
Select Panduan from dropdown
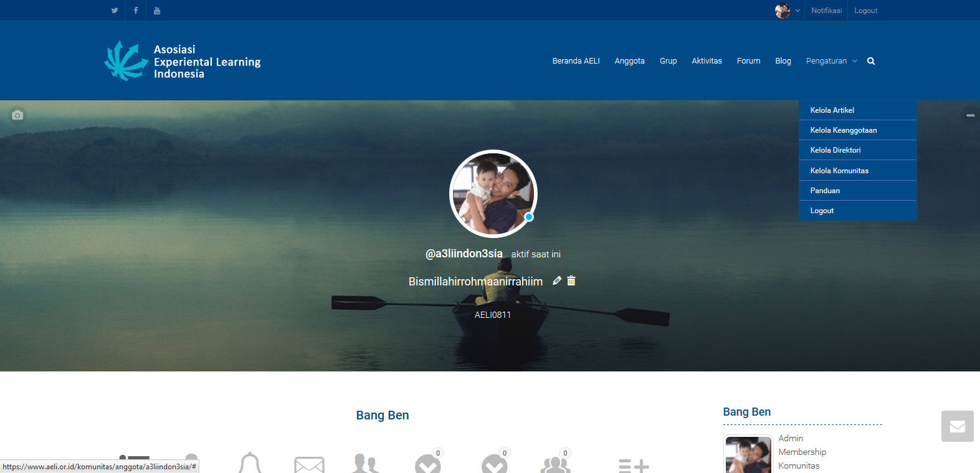tap(857, 191)
